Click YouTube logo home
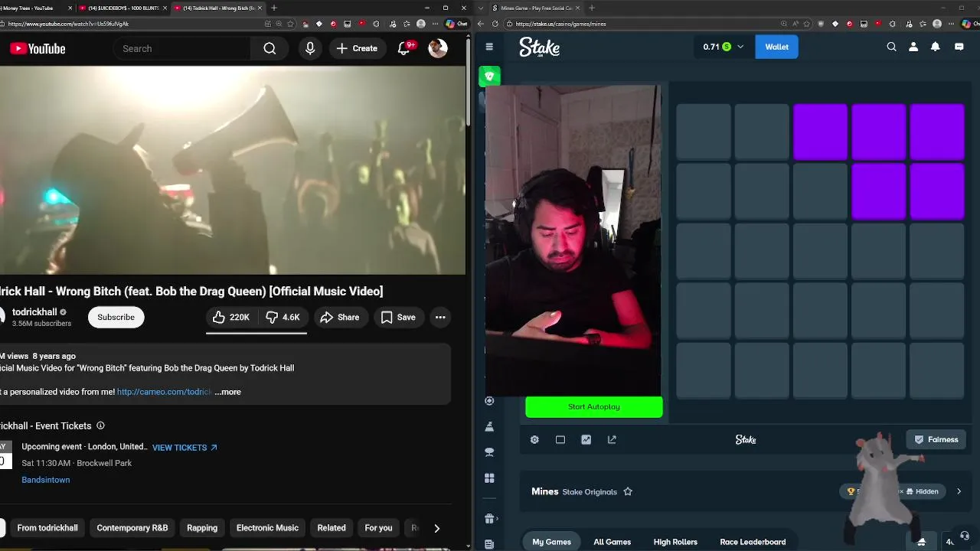This screenshot has width=980, height=551. 38,48
